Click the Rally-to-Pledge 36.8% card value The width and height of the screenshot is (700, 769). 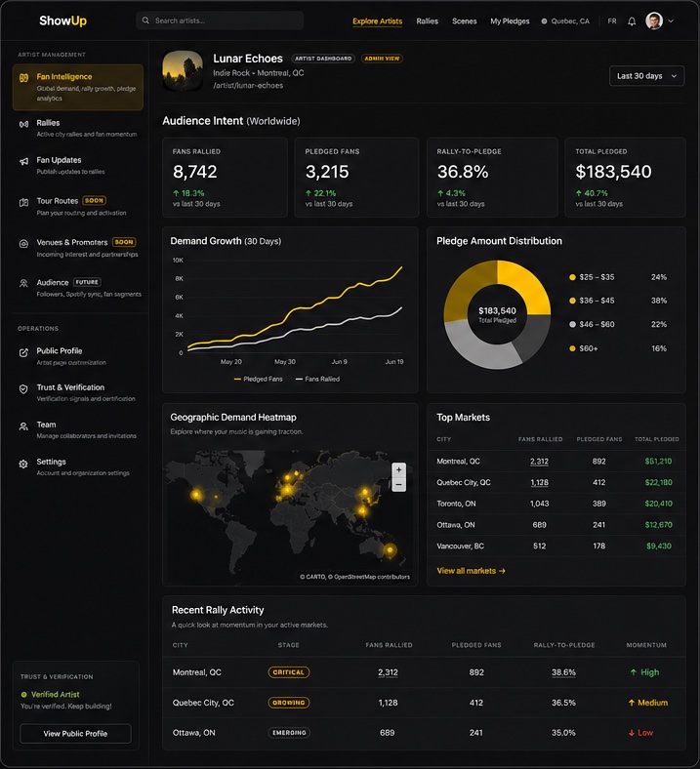click(463, 172)
